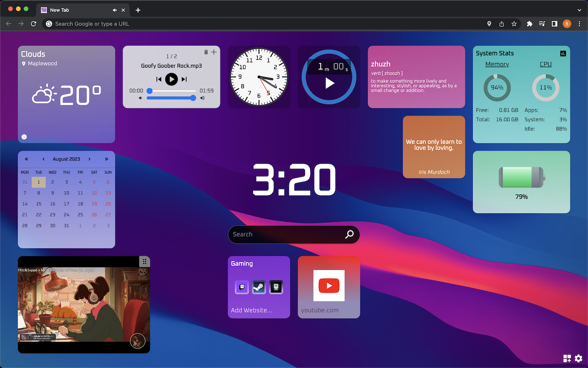
Task: Open the Epic Games shortcut
Action: [x=276, y=287]
